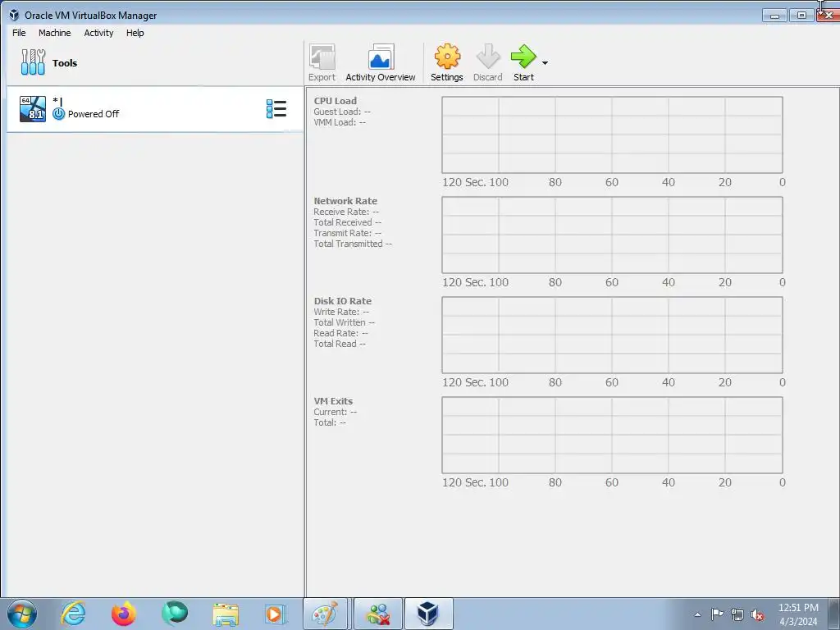Click the Windows 8.1 VM OS icon
Image resolution: width=840 pixels, height=630 pixels.
33,109
